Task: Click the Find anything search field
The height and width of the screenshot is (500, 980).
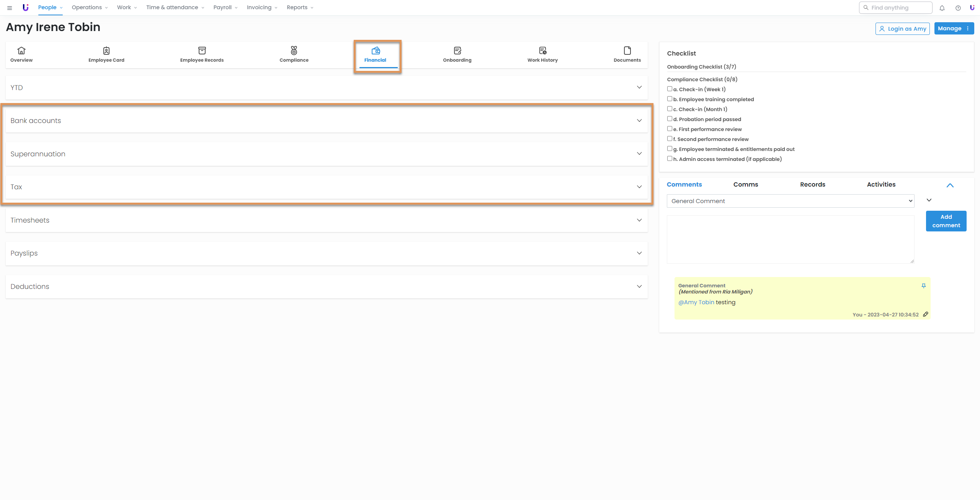Action: 895,8
